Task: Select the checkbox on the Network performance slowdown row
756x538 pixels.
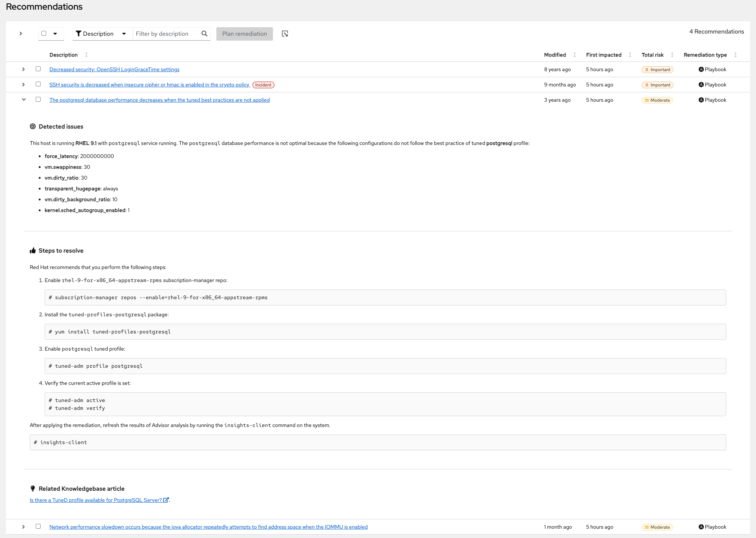Action: (x=38, y=526)
